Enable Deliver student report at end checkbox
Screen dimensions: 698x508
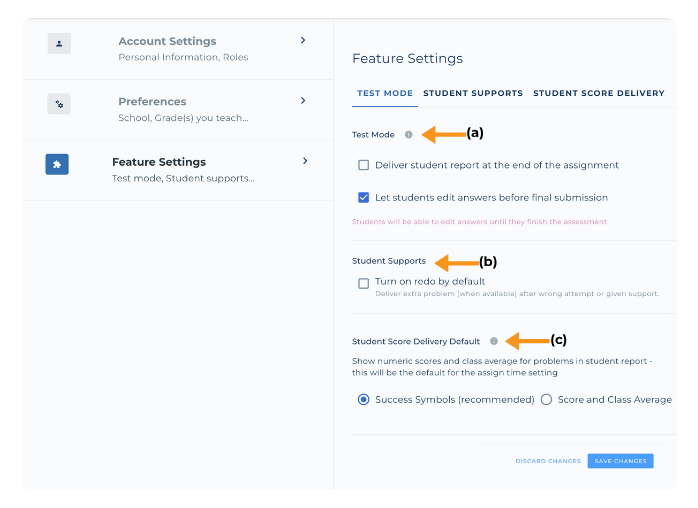pyautogui.click(x=364, y=165)
